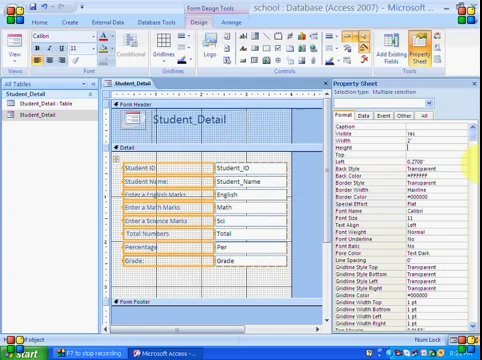Expand the Gridlines button menu
Image resolution: width=482 pixels, height=360 pixels.
[x=164, y=61]
